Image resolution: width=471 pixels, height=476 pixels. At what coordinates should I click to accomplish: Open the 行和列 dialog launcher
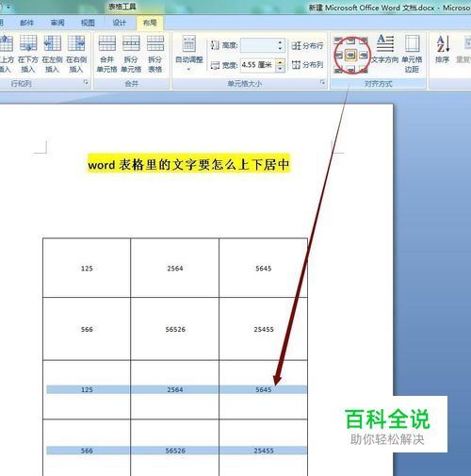(x=86, y=82)
